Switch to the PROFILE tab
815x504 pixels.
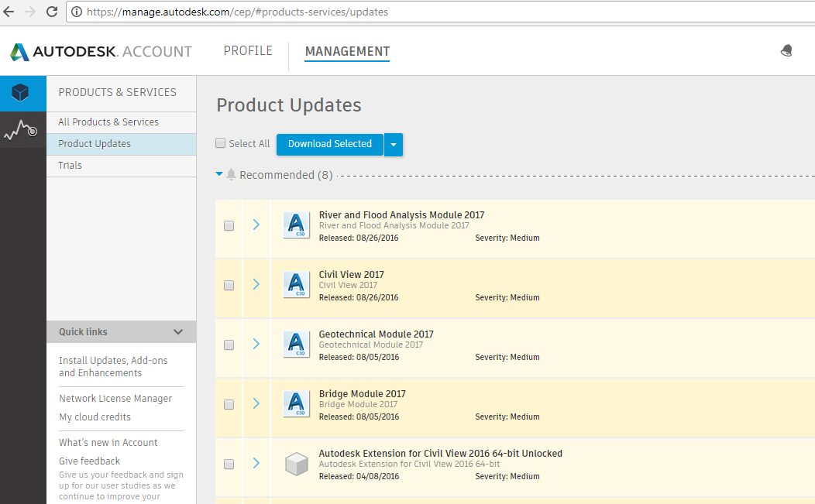point(248,50)
